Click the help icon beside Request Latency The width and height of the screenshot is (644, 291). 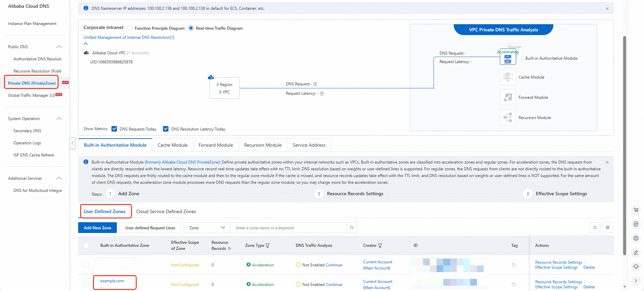322,94
